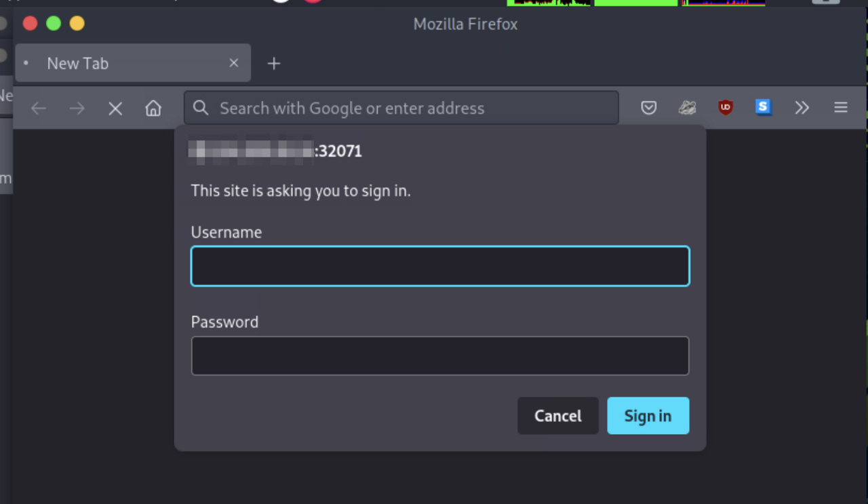This screenshot has height=504, width=868.
Task: Click the site address shown in the dialog
Action: click(274, 151)
